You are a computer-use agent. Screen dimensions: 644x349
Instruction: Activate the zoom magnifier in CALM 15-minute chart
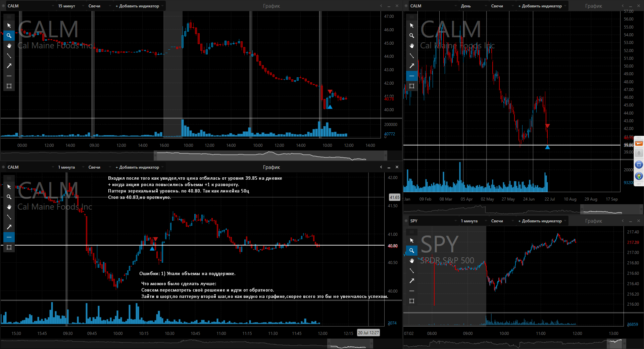(x=9, y=36)
